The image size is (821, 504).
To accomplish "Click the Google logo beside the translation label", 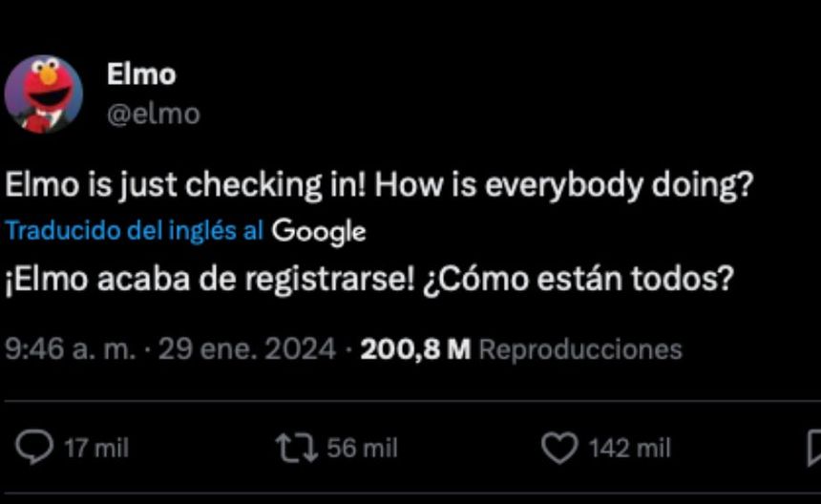I will (x=318, y=231).
